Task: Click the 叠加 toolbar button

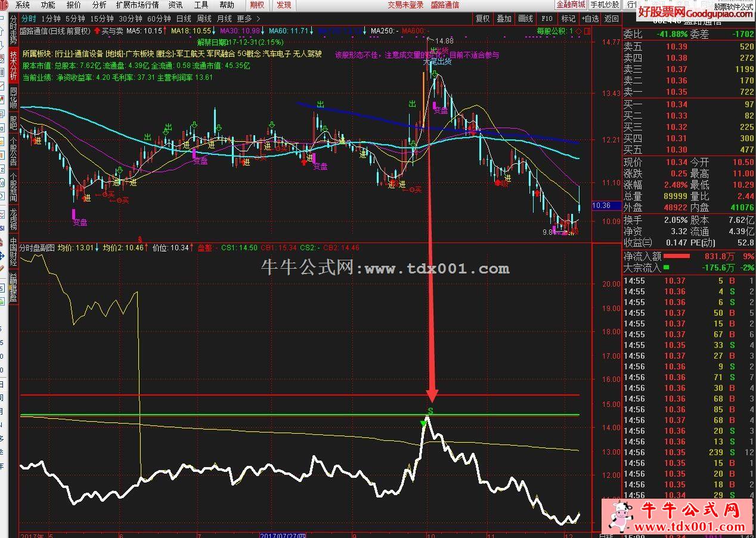Action: [504, 18]
